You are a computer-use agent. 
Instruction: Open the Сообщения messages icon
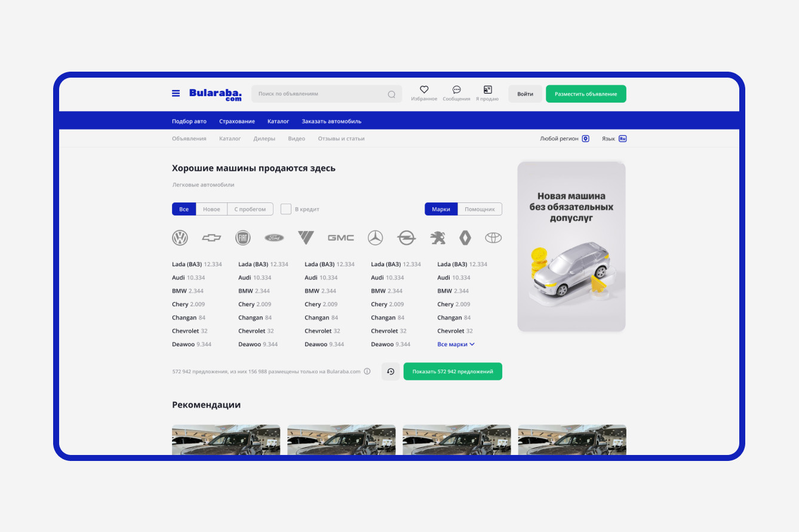tap(456, 90)
